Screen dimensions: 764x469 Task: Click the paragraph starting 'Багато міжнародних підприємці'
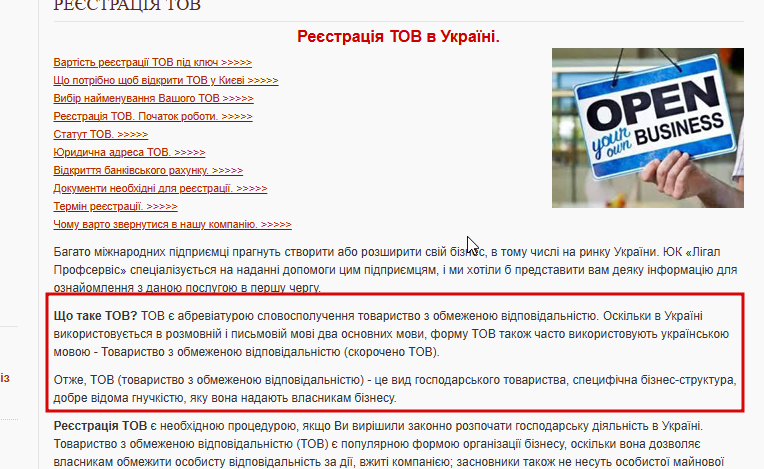[395, 270]
